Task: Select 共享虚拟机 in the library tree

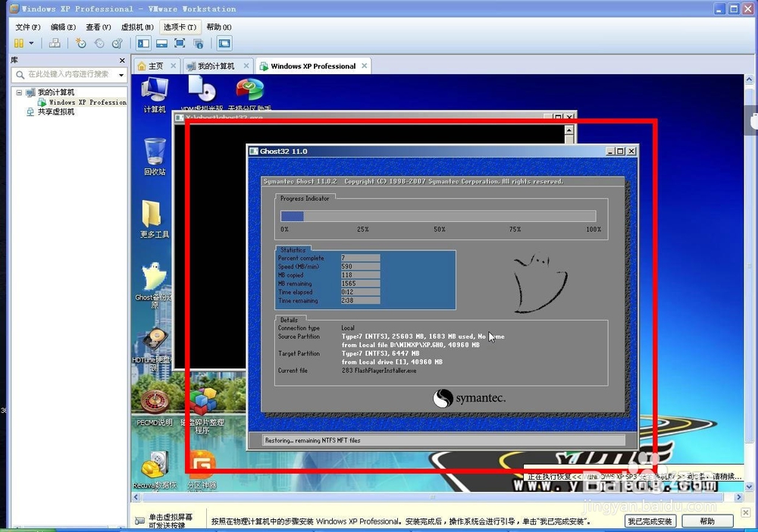Action: 56,111
